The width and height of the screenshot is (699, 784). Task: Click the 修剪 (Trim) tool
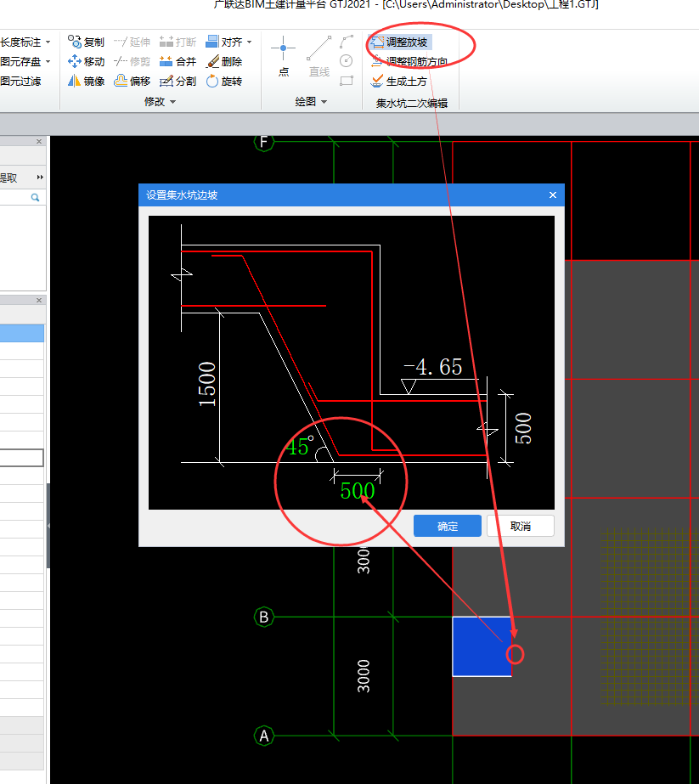click(x=132, y=61)
